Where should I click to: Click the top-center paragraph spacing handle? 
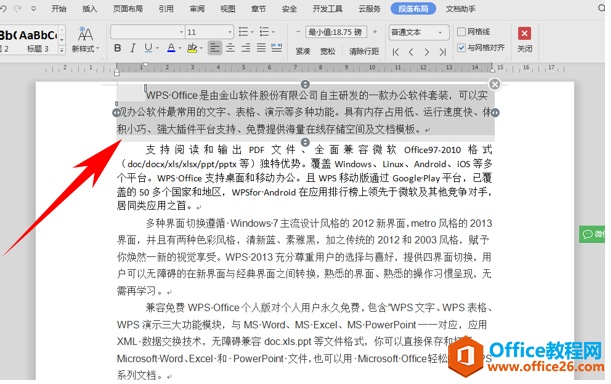(x=305, y=84)
